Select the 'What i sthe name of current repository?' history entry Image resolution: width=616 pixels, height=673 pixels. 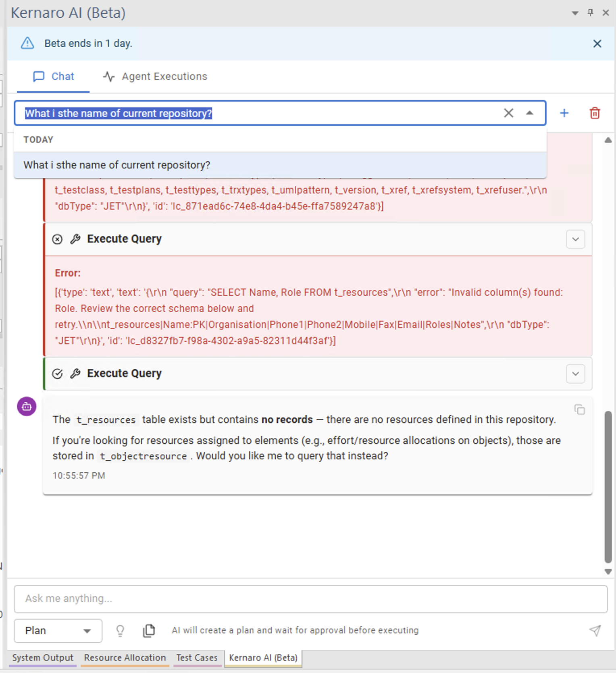click(280, 165)
